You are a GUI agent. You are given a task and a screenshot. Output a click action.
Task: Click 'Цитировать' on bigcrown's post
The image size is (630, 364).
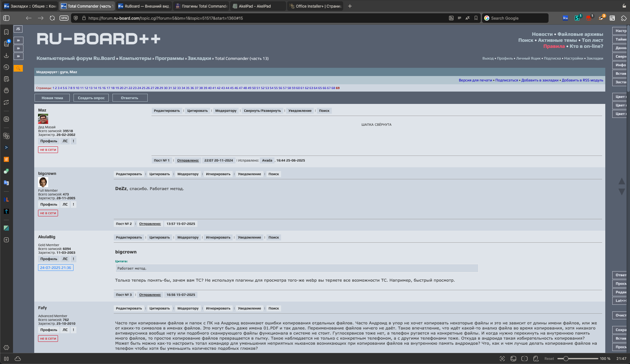tap(159, 174)
